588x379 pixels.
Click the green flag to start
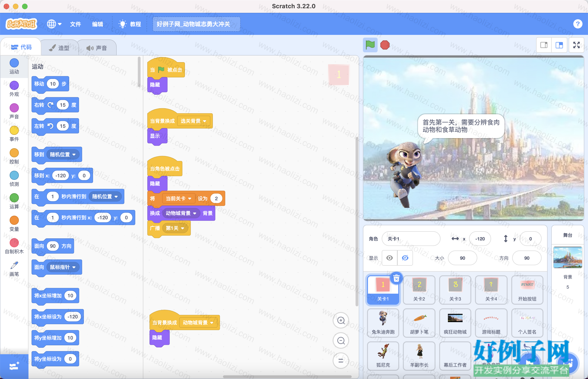[x=370, y=45]
